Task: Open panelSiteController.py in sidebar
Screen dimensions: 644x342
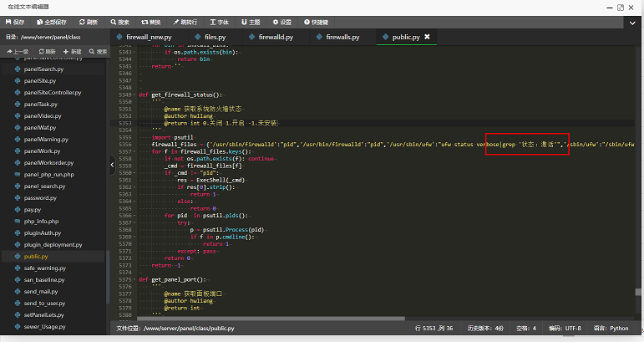Action: click(53, 93)
